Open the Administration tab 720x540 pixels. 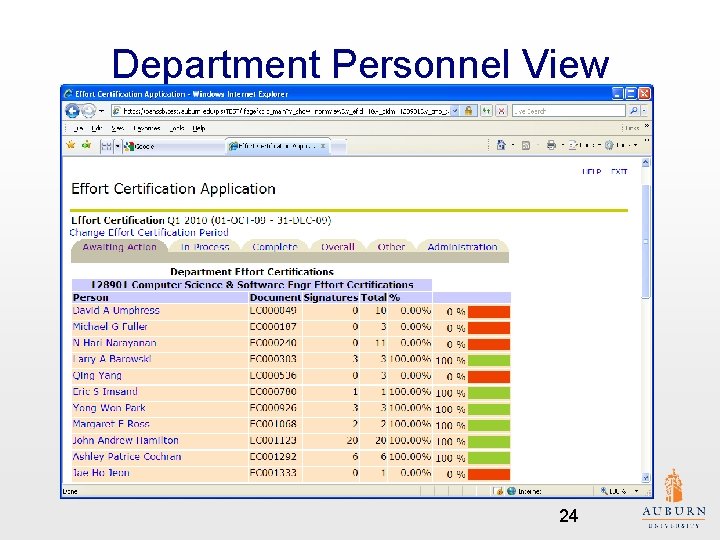[462, 247]
